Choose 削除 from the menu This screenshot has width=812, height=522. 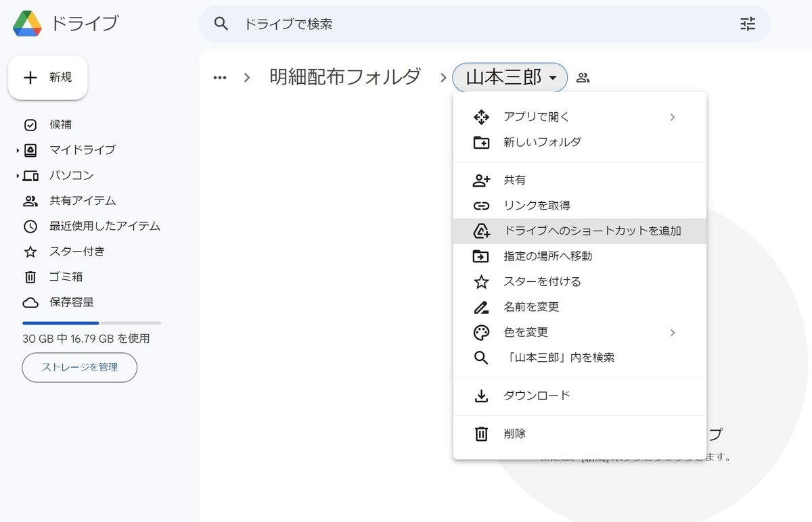tap(579, 434)
